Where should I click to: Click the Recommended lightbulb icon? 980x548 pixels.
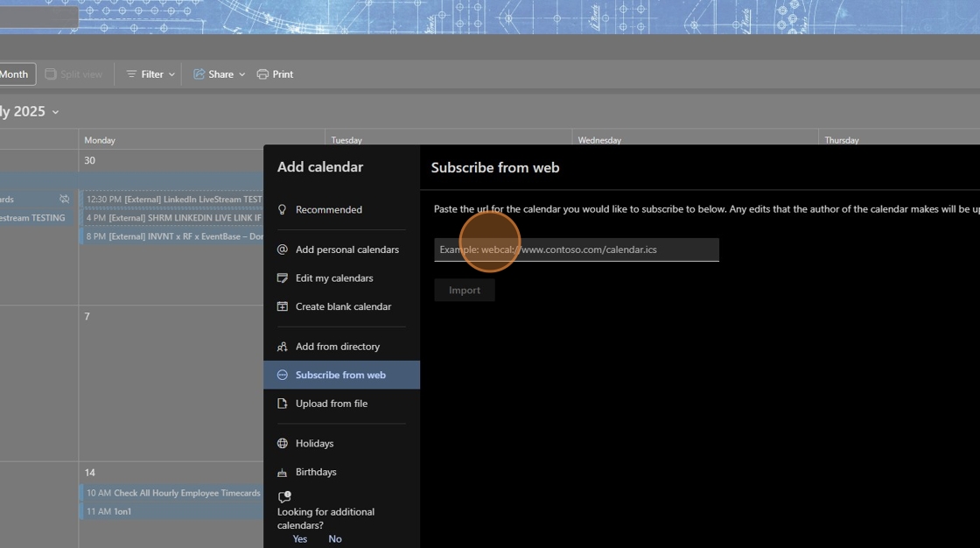[282, 210]
